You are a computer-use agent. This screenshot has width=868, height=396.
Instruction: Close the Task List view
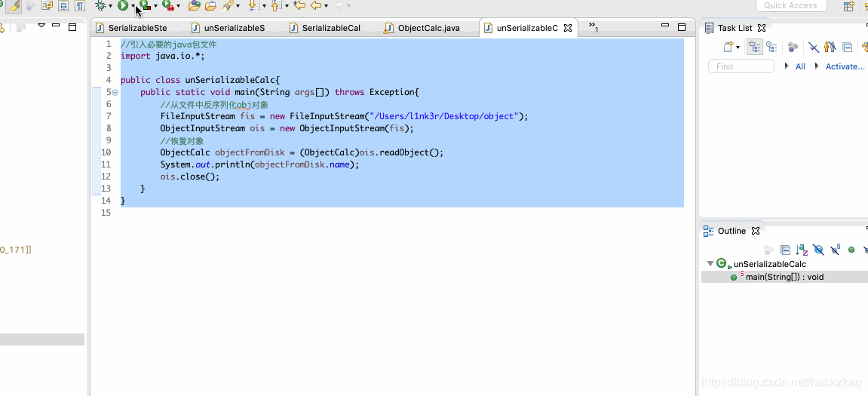pos(762,28)
